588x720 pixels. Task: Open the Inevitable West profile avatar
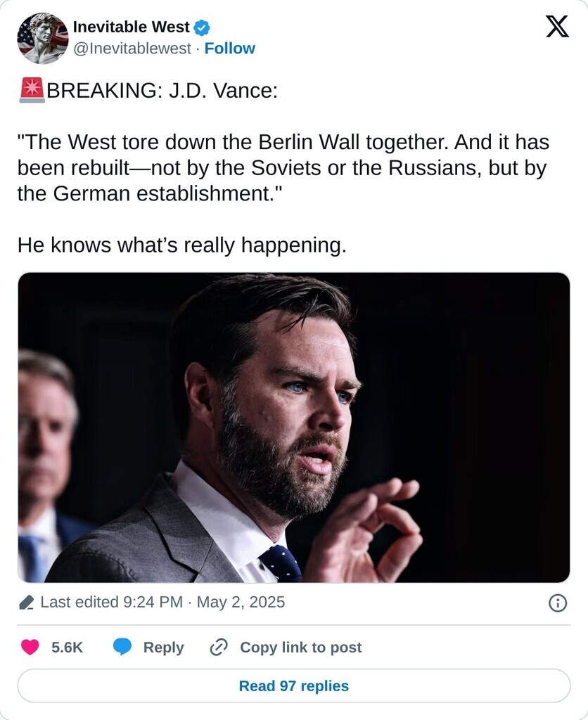42,38
